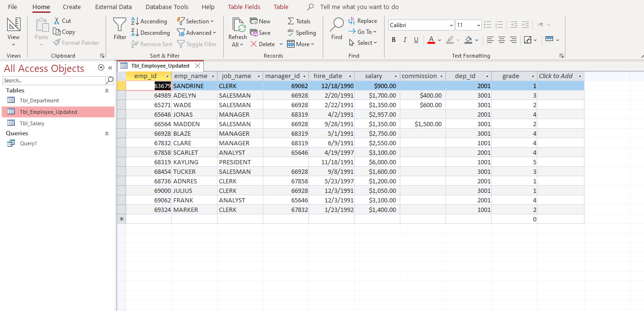Enable Toggle Filter

197,44
